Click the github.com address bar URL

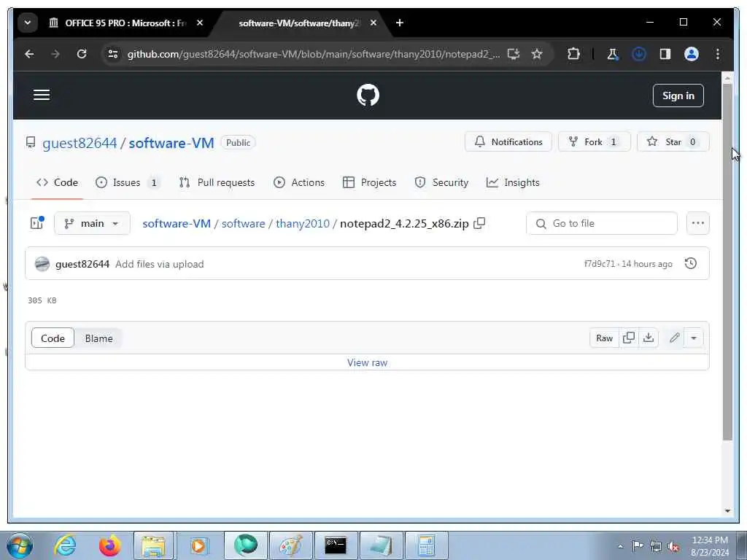[314, 54]
